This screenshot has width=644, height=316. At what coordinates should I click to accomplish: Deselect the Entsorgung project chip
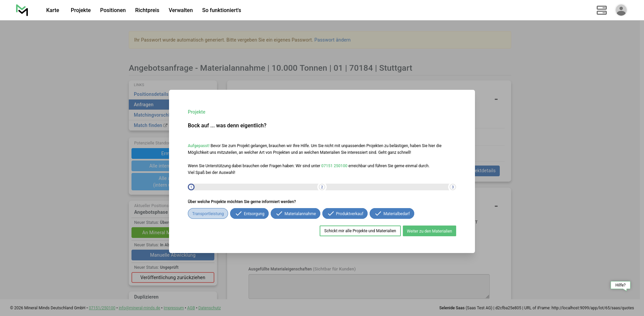(249, 214)
